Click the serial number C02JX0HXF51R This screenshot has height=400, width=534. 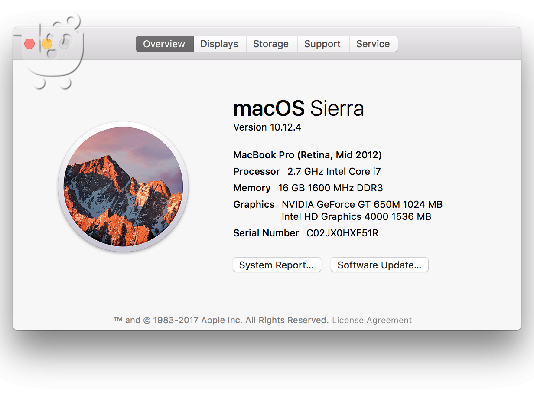pyautogui.click(x=342, y=233)
